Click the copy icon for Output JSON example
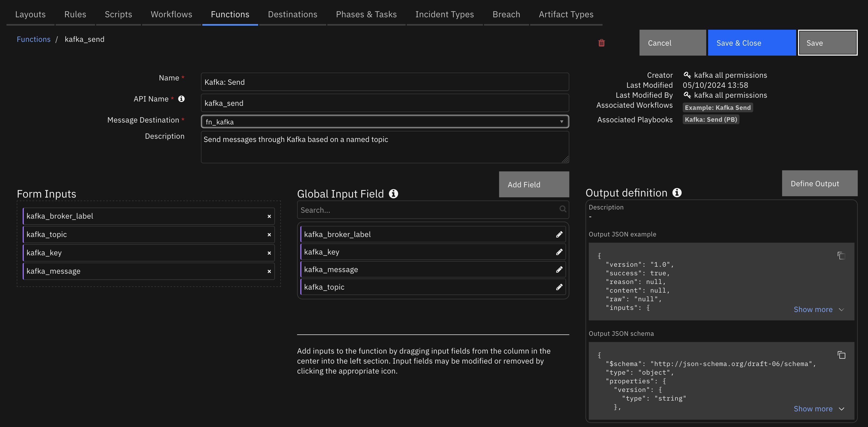Screen dimensions: 868x427 tap(841, 256)
